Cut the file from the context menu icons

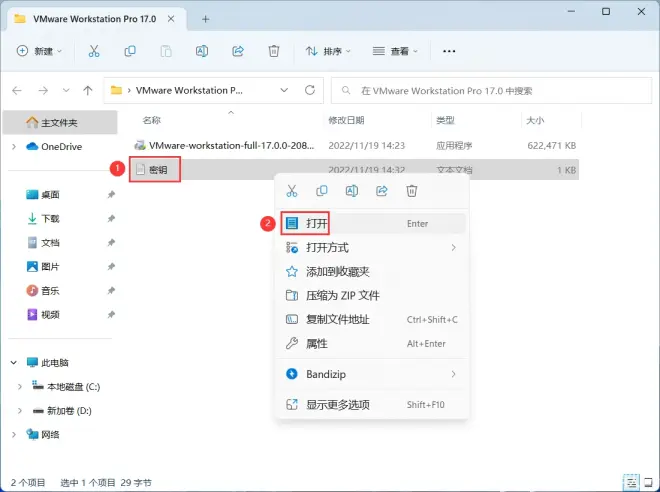[292, 191]
